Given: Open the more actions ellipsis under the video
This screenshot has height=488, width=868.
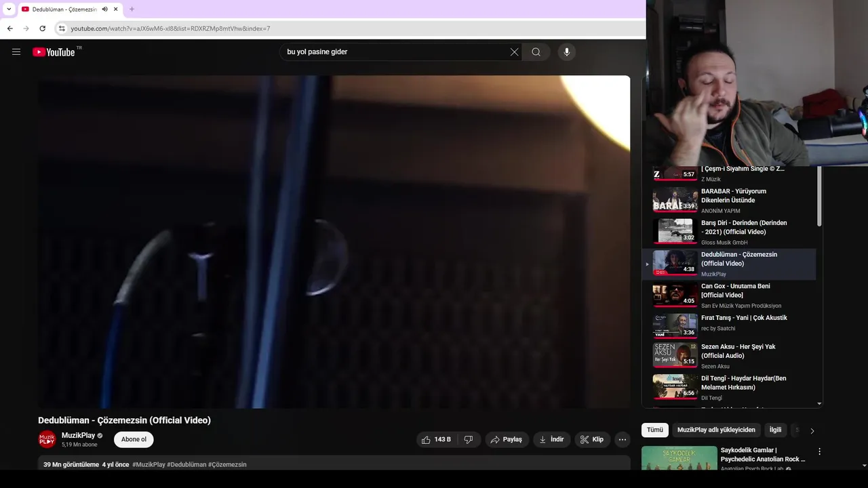Looking at the screenshot, I should [x=623, y=439].
